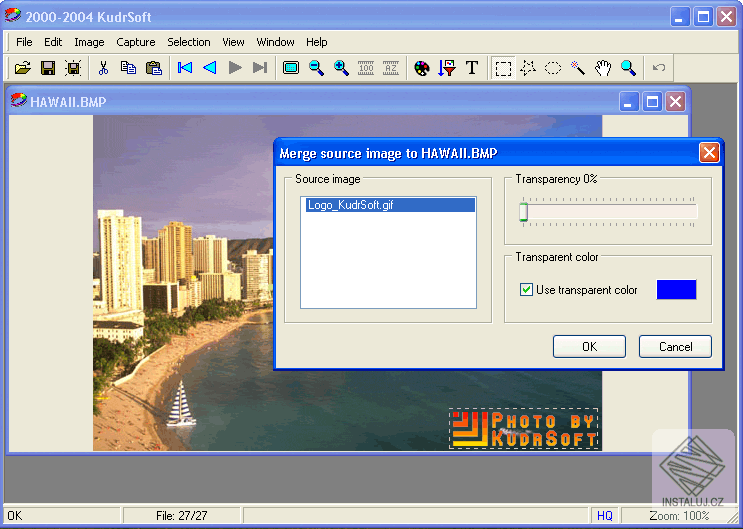Viewport: 743px width, 529px height.
Task: Click the greyed next image arrow
Action: [x=235, y=68]
